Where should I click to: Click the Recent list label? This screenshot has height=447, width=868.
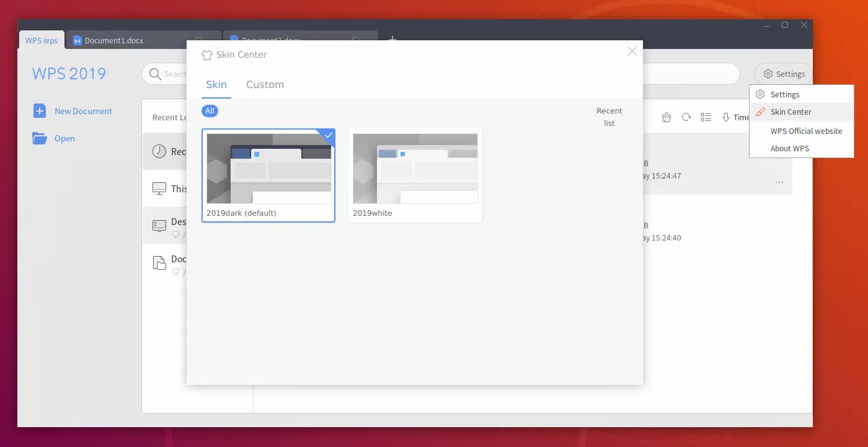coord(609,117)
